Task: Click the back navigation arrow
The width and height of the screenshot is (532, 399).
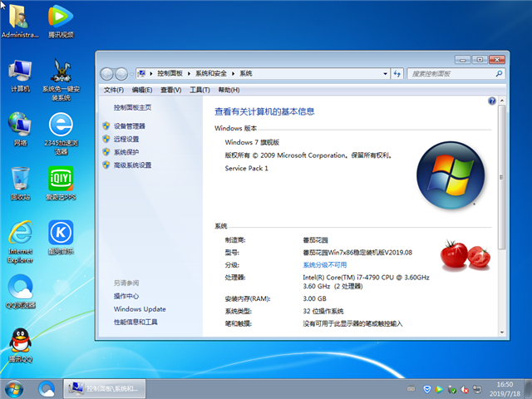Action: [x=107, y=74]
